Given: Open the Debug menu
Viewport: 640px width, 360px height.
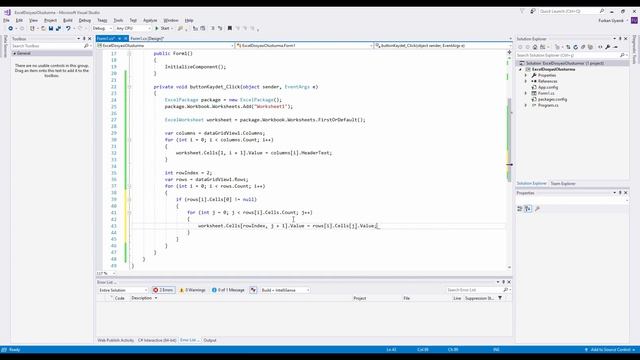Looking at the screenshot, I should [84, 20].
